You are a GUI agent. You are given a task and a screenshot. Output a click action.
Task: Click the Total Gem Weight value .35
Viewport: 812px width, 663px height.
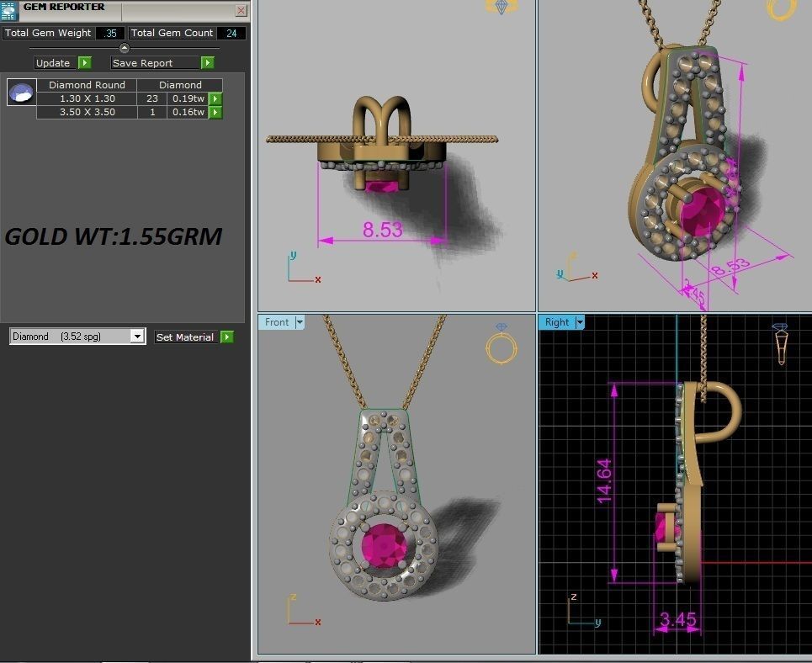tap(110, 33)
